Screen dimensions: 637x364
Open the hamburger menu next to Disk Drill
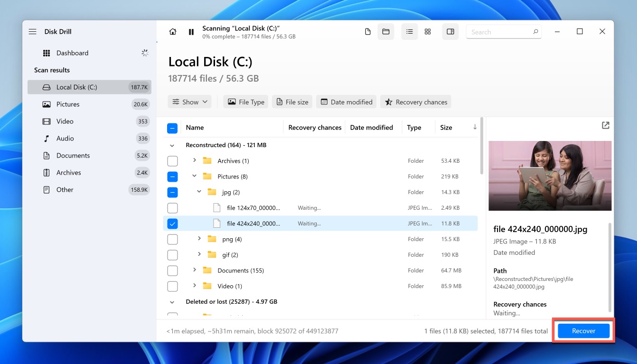point(32,32)
